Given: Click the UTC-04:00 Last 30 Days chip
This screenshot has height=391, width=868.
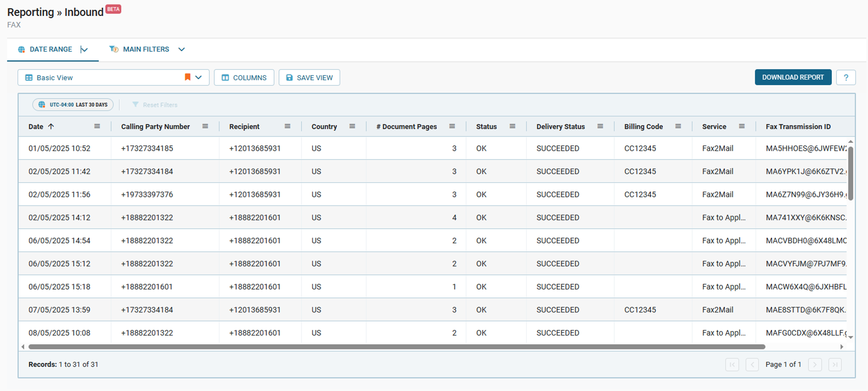Looking at the screenshot, I should pyautogui.click(x=73, y=105).
